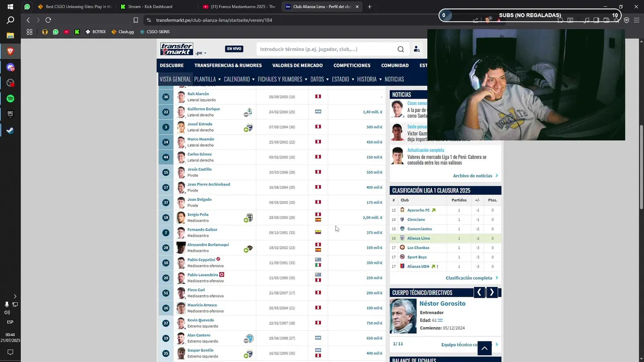This screenshot has width=644, height=362.
Task: Open Epic Games launcher in taskbar
Action: tap(10, 114)
